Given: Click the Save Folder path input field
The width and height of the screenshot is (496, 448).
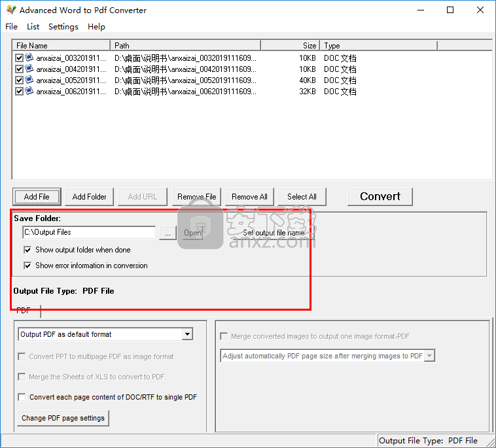Looking at the screenshot, I should tap(89, 232).
